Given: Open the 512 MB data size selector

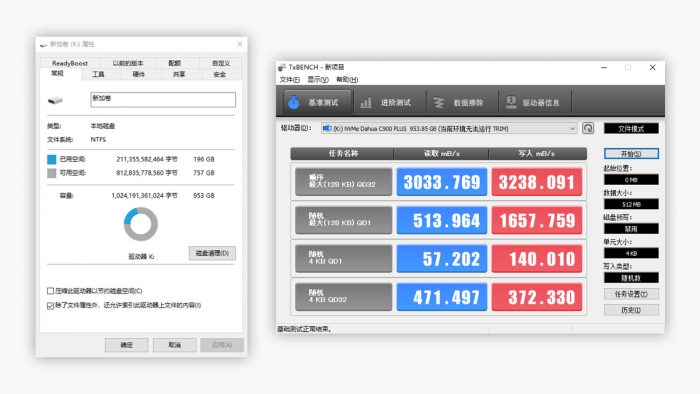Looking at the screenshot, I should pos(631,204).
